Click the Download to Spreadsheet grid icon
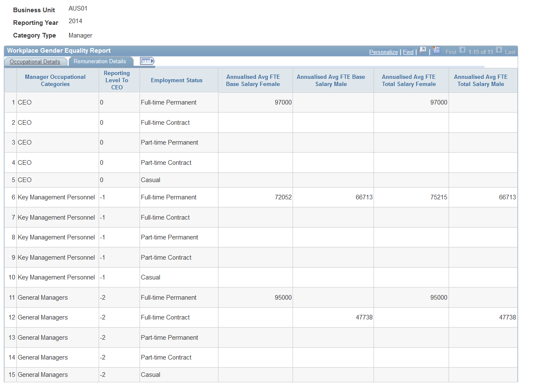535x392 pixels. pyautogui.click(x=436, y=50)
